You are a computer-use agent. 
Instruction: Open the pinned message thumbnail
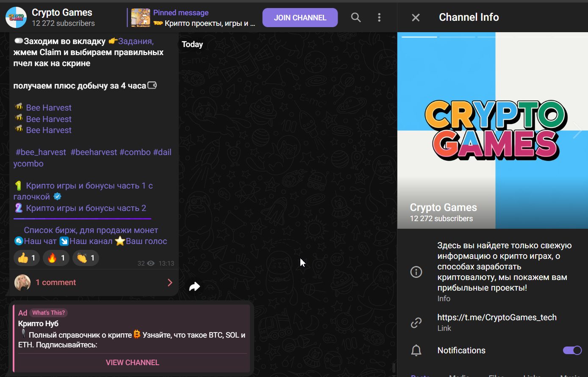click(x=140, y=17)
